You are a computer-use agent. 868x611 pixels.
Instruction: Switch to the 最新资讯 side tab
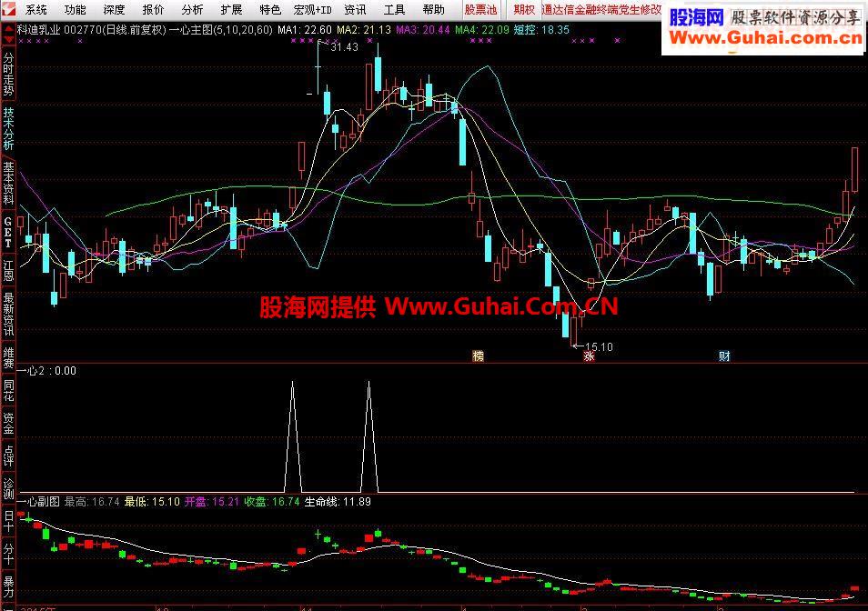tap(8, 314)
